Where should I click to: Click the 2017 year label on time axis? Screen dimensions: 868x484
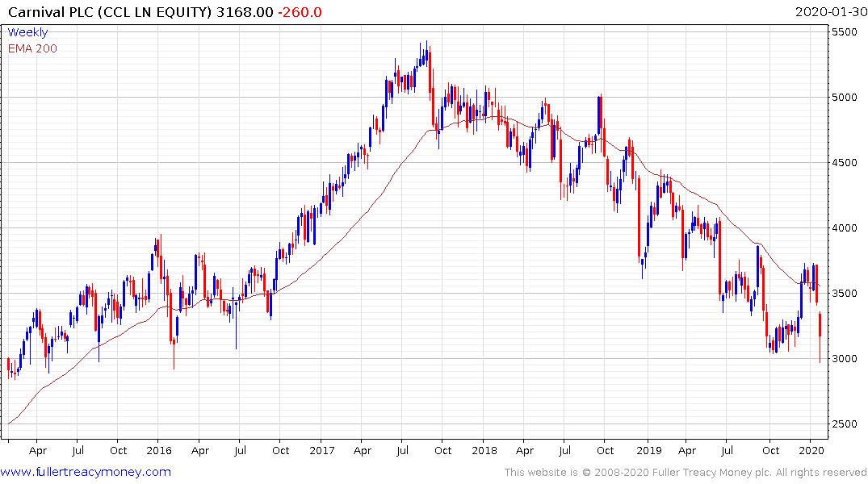(322, 450)
